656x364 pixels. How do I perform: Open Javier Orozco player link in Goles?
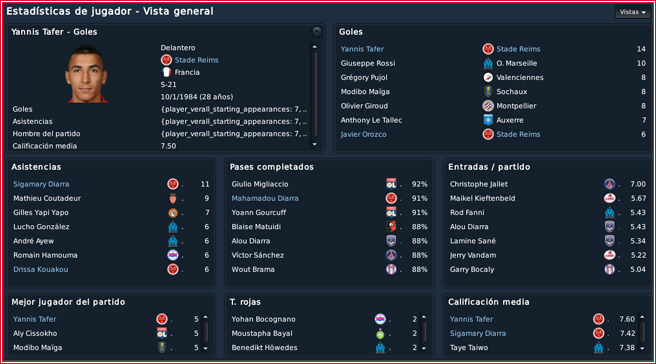pyautogui.click(x=363, y=134)
